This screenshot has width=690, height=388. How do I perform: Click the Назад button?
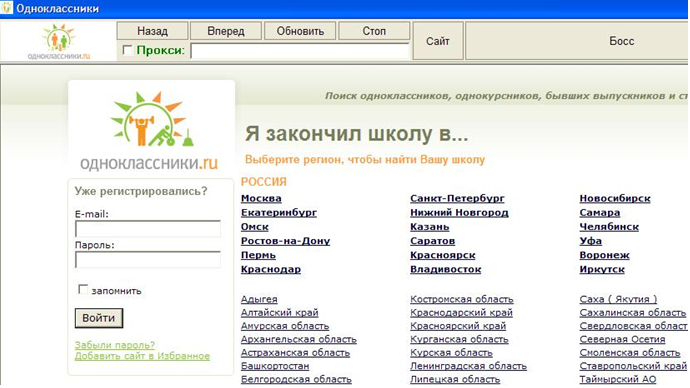point(152,31)
